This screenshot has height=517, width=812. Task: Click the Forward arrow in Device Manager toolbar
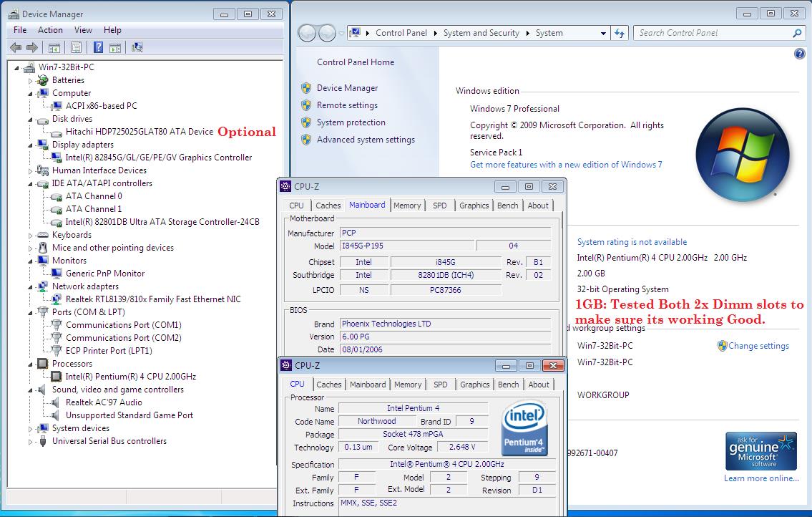[x=32, y=48]
